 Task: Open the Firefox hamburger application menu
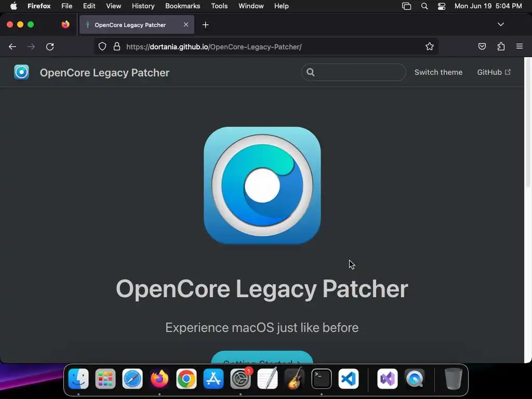[520, 46]
